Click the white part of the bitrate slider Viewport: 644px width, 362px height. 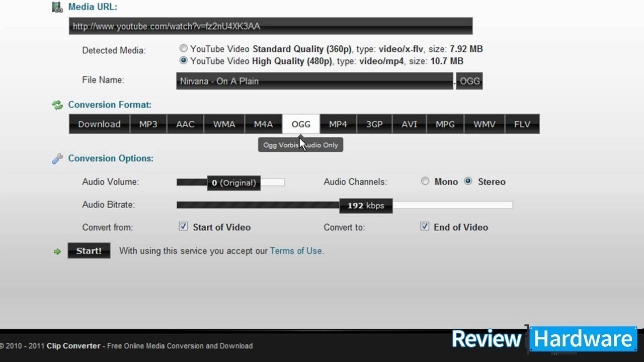452,205
